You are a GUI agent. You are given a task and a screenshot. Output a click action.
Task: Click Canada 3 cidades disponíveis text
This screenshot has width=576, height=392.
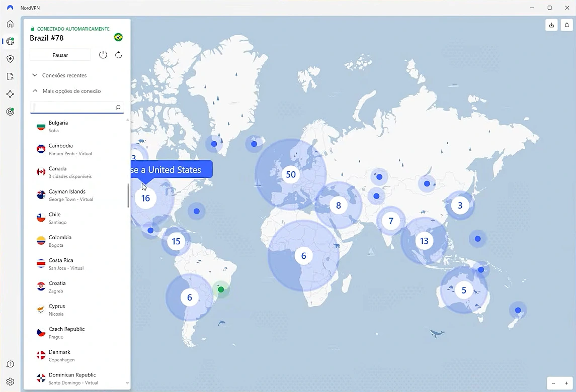[x=70, y=172]
